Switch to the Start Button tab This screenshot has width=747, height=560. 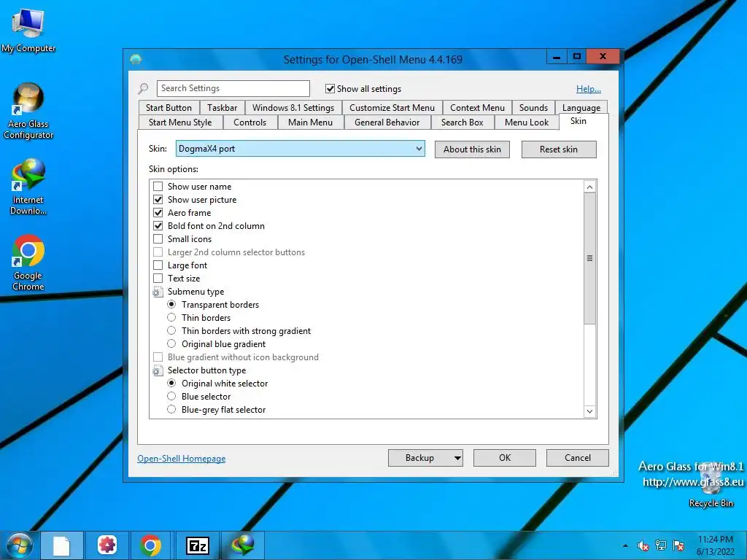click(169, 108)
